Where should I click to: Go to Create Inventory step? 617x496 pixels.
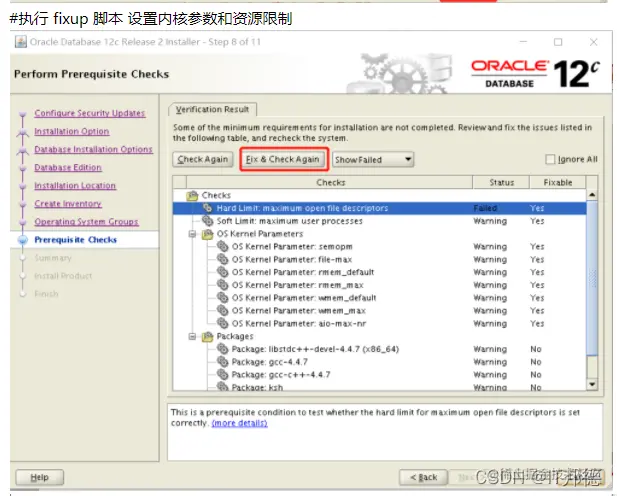[x=68, y=204]
